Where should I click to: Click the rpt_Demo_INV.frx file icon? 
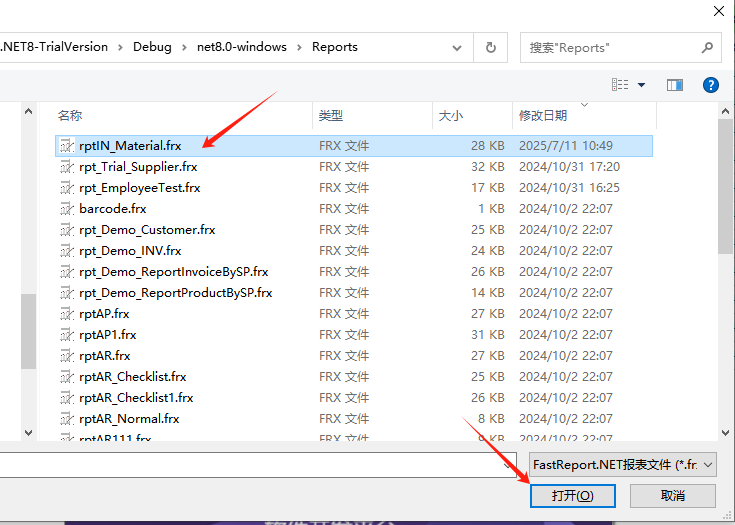(x=67, y=251)
